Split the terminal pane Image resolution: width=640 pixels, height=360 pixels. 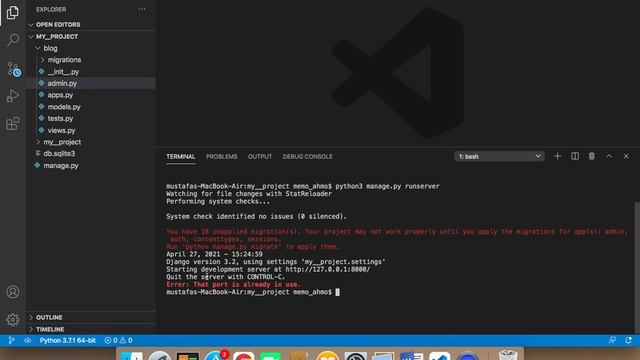click(x=575, y=156)
